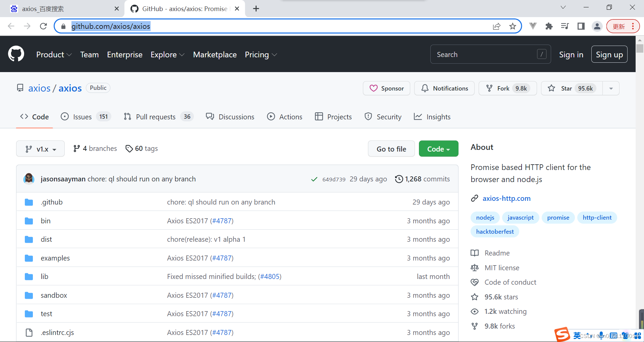This screenshot has height=342, width=644.
Task: Open the browser three-dot menu
Action: click(633, 26)
